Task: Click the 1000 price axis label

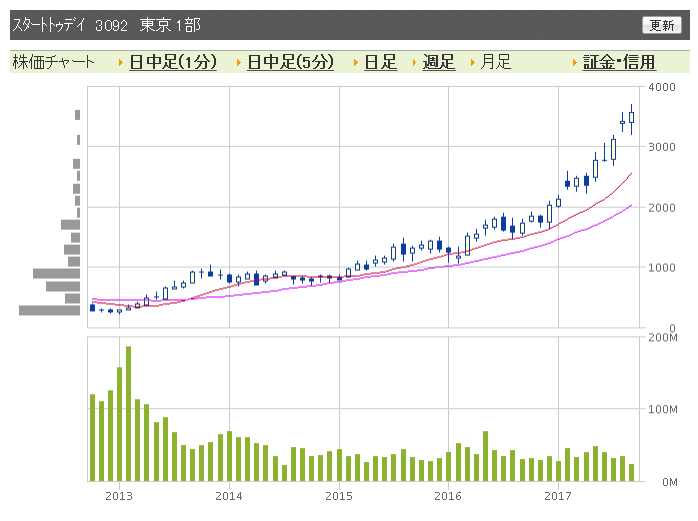Action: coord(661,268)
